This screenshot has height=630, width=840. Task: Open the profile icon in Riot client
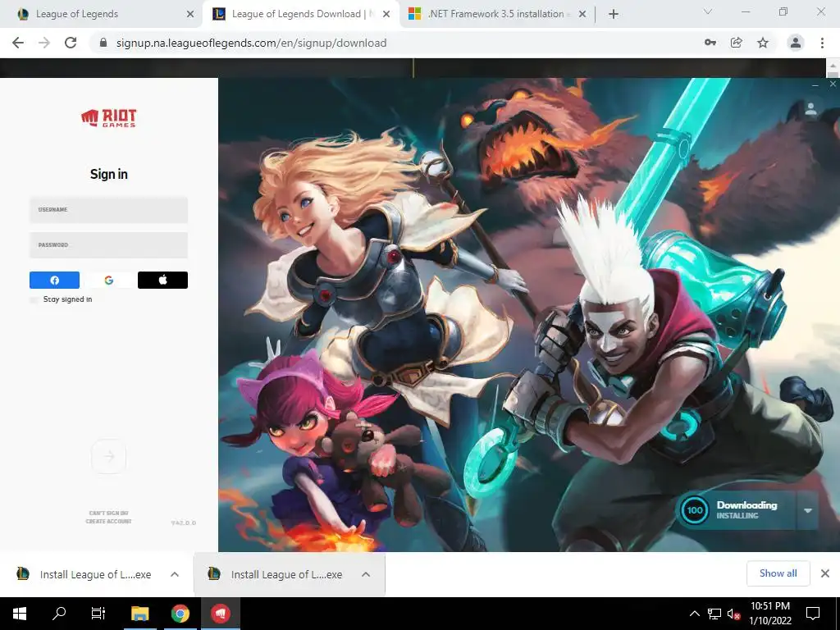click(810, 109)
